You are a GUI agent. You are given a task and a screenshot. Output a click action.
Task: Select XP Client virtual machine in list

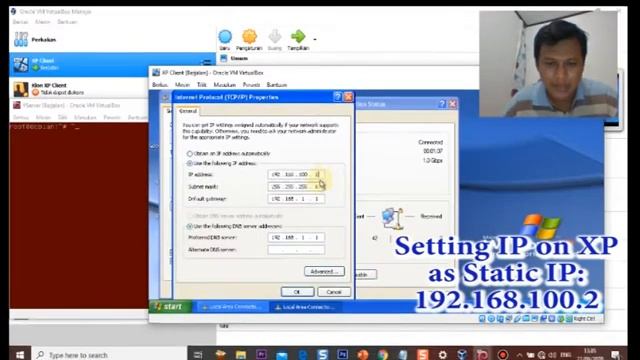112,64
